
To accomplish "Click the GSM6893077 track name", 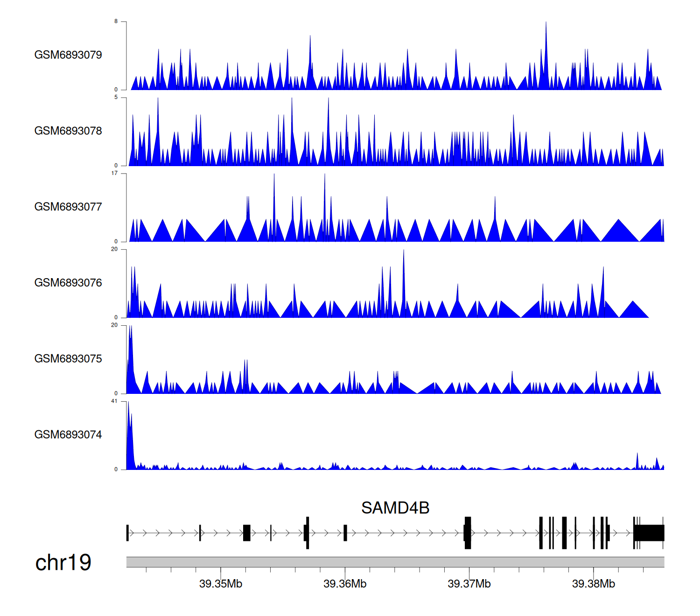I will click(68, 207).
